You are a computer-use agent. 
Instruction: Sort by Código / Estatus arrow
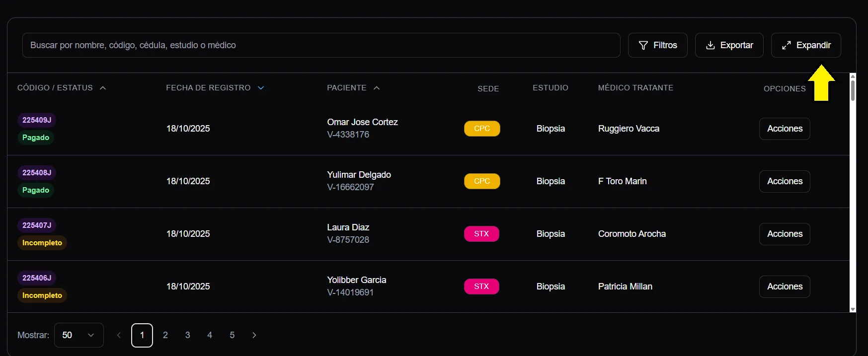103,88
